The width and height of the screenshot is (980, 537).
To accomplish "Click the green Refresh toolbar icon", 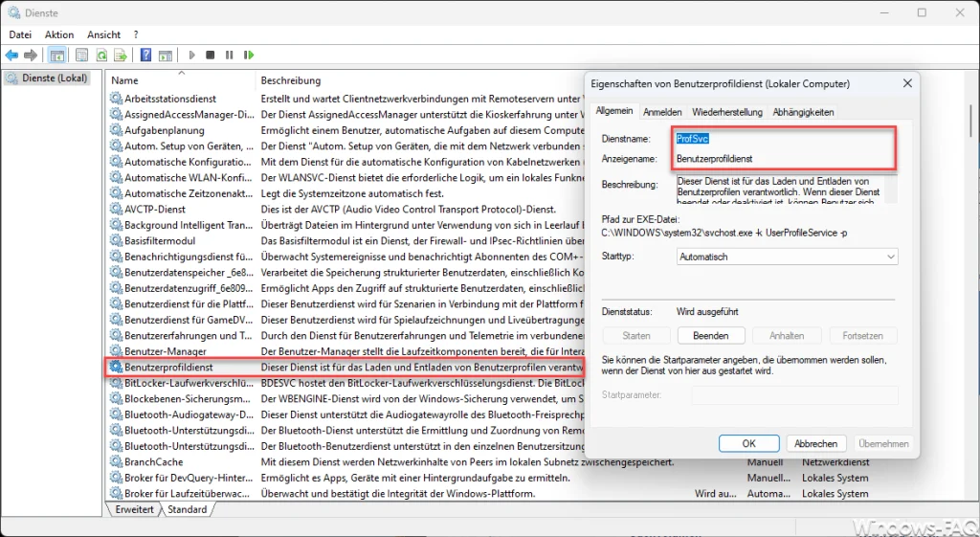I will 101,55.
